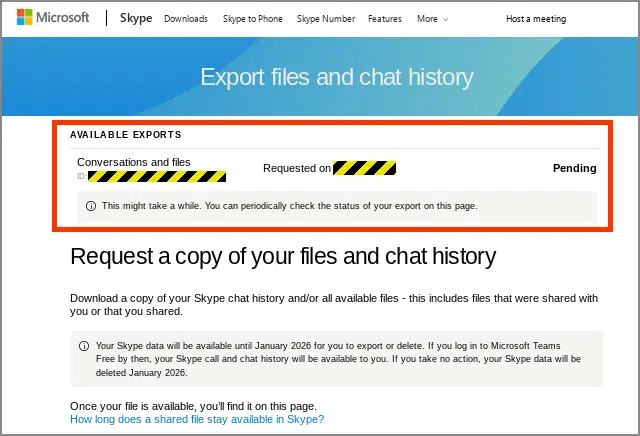Click 'Once your file is available' text
640x436 pixels.
click(193, 406)
